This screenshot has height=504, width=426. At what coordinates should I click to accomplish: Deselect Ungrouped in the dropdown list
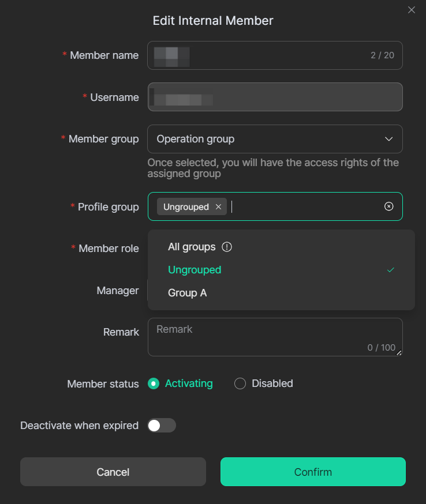[195, 270]
